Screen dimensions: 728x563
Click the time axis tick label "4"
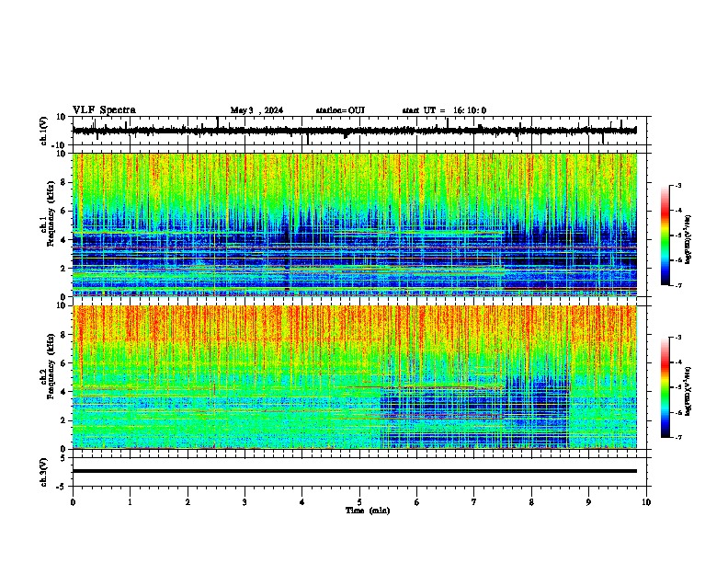pos(302,502)
